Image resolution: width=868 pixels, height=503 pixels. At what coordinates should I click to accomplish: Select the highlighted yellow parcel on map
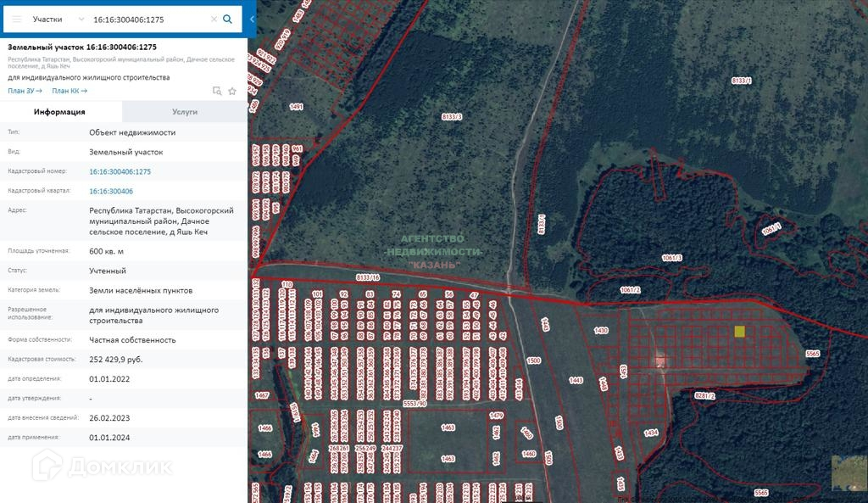click(739, 332)
